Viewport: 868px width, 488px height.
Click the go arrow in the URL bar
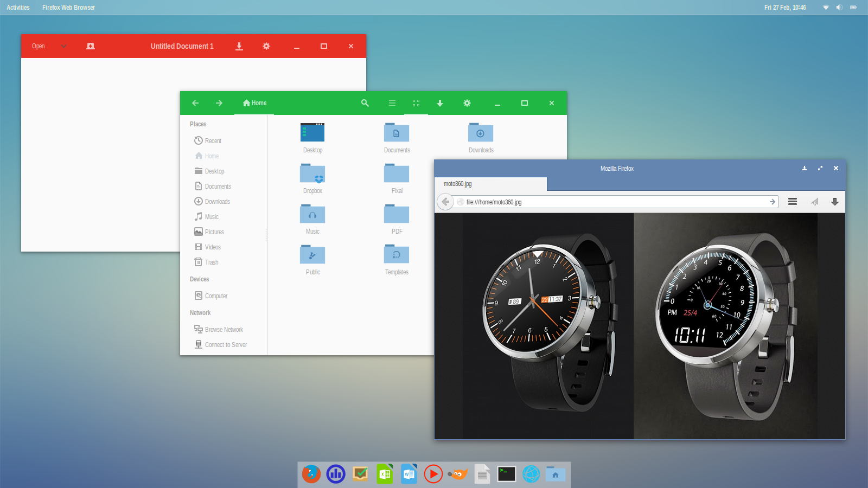click(x=772, y=202)
